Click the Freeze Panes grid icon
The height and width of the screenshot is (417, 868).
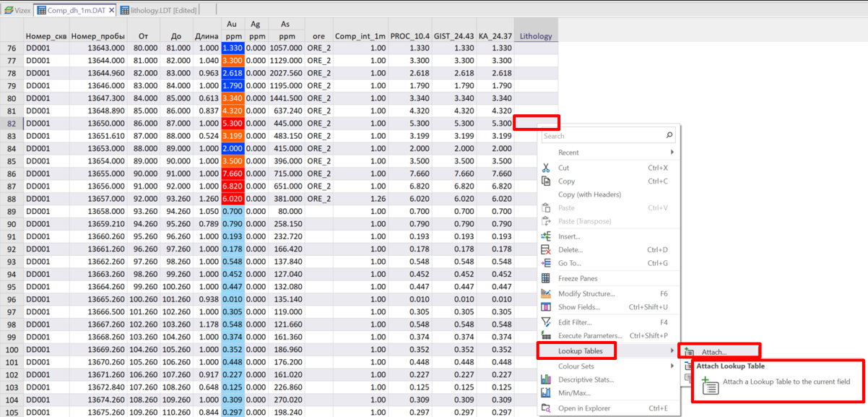(546, 278)
